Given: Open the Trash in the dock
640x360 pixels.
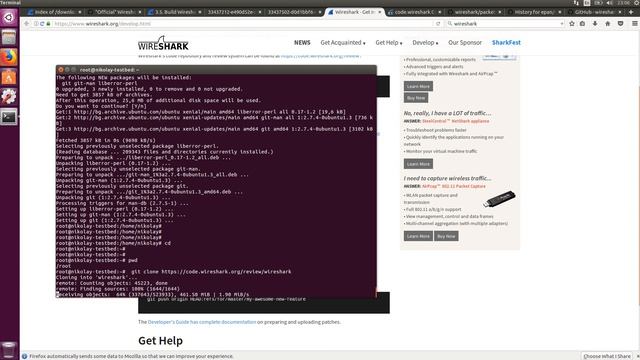Looking at the screenshot, I should click(x=9, y=350).
